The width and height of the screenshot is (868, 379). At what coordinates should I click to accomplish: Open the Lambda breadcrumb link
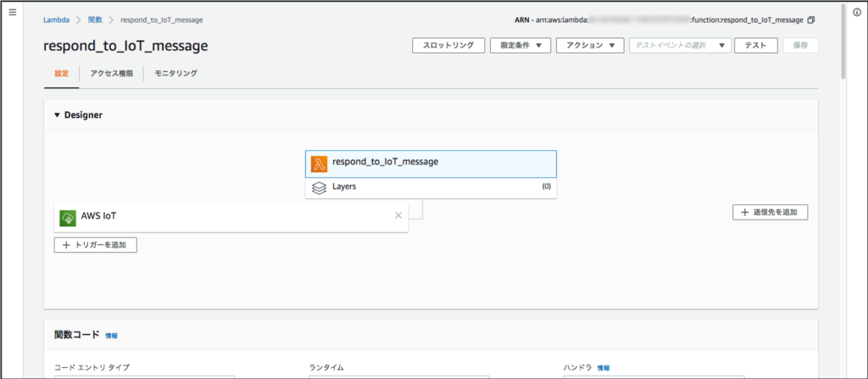click(56, 20)
